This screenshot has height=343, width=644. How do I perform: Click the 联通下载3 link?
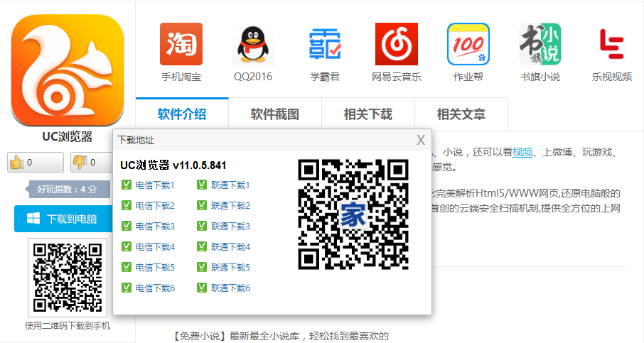click(230, 226)
